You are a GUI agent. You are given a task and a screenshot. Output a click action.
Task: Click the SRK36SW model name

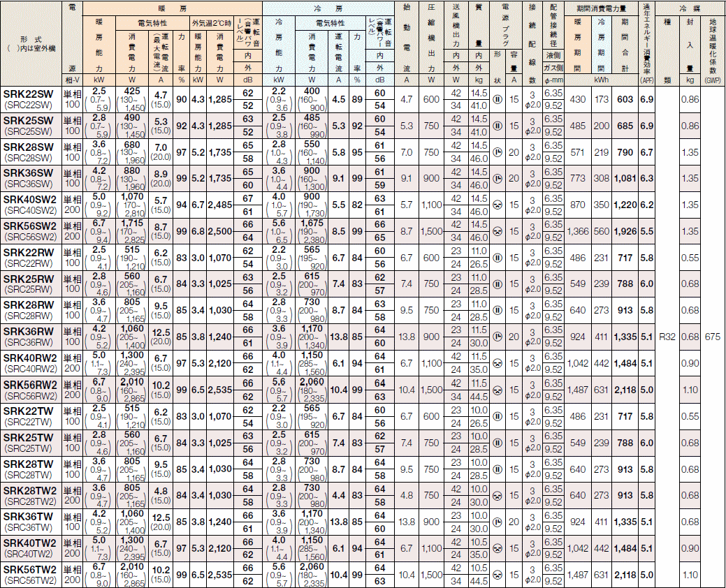pos(28,173)
